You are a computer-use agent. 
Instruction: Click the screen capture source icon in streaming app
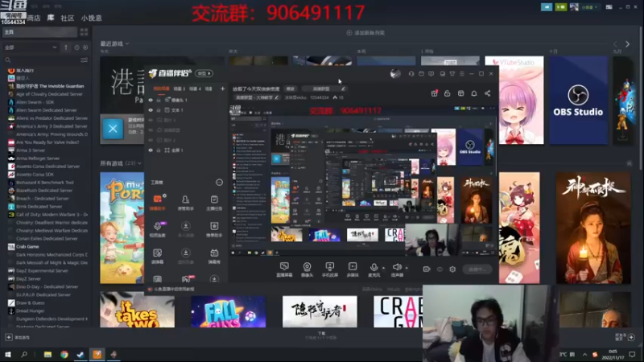pyautogui.click(x=284, y=267)
